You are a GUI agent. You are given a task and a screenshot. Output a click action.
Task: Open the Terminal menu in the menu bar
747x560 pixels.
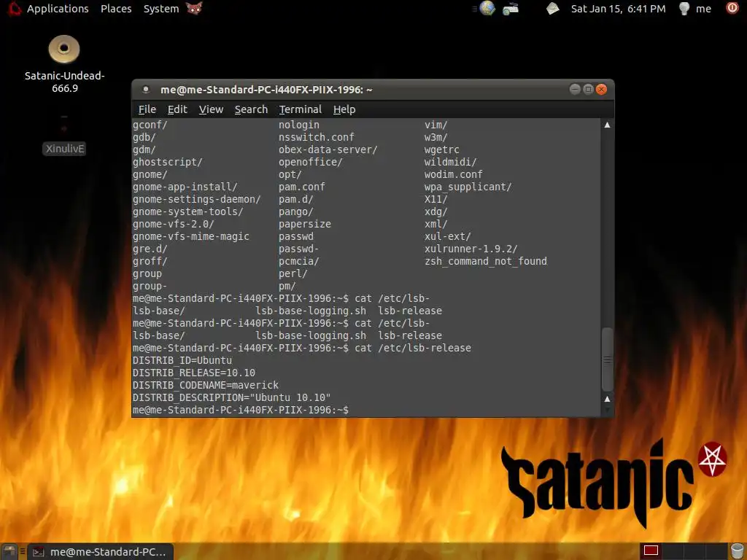click(300, 109)
